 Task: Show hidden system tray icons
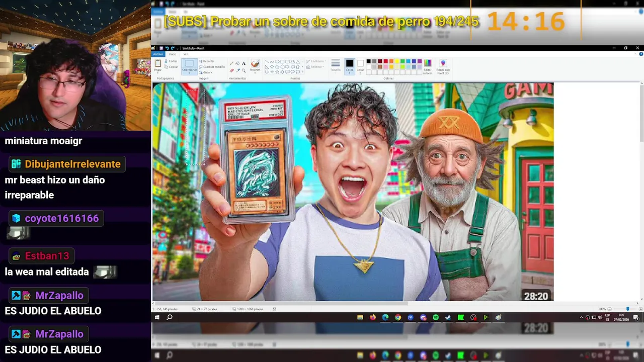click(x=581, y=317)
